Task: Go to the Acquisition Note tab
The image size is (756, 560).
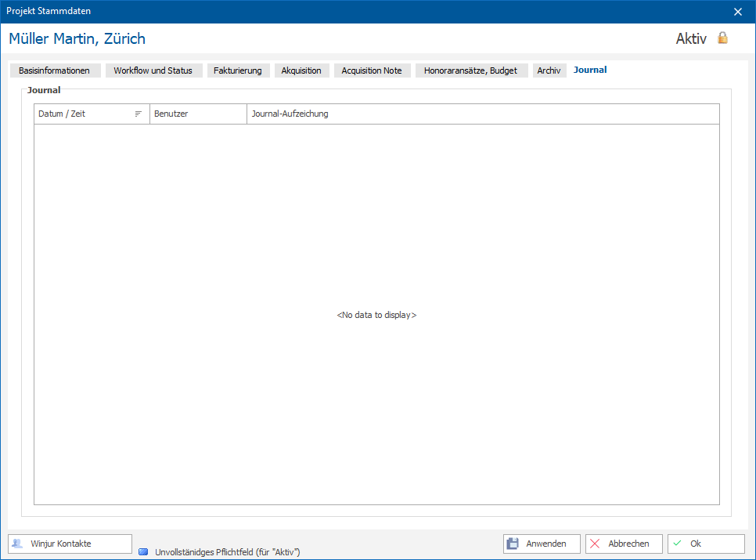Action: point(372,70)
